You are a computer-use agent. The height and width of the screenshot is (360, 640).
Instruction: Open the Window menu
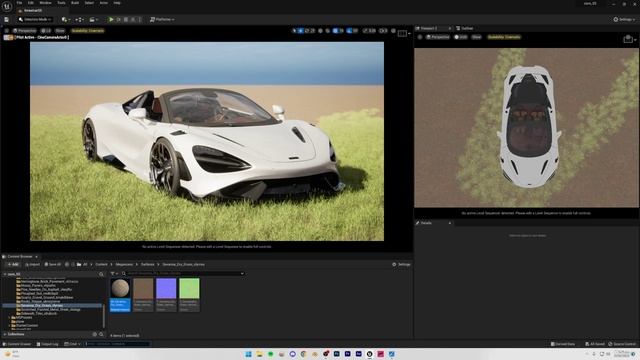(x=45, y=3)
